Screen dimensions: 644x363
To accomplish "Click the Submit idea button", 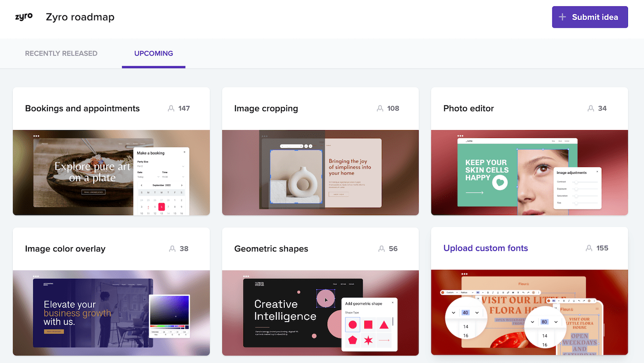I will point(590,17).
